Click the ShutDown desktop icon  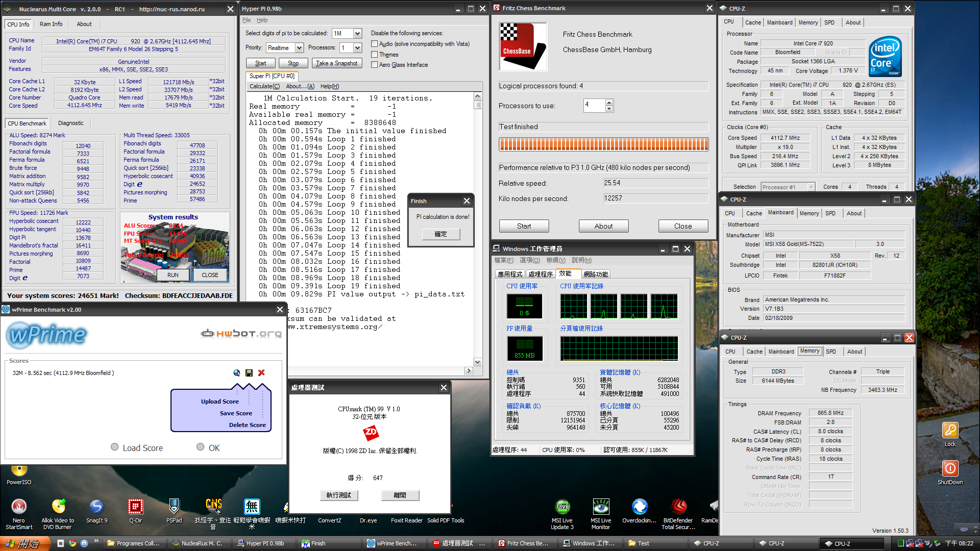[x=950, y=472]
